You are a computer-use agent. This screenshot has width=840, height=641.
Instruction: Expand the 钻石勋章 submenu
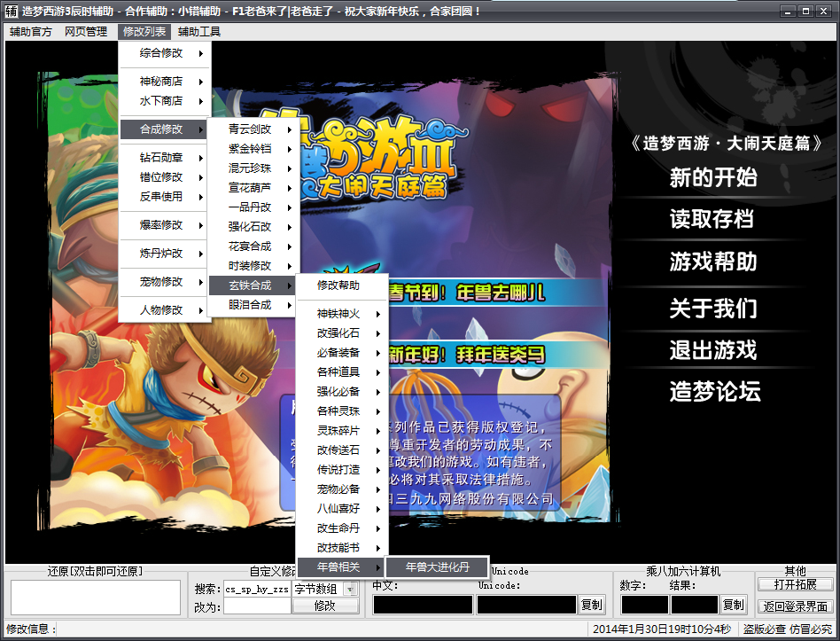point(165,158)
